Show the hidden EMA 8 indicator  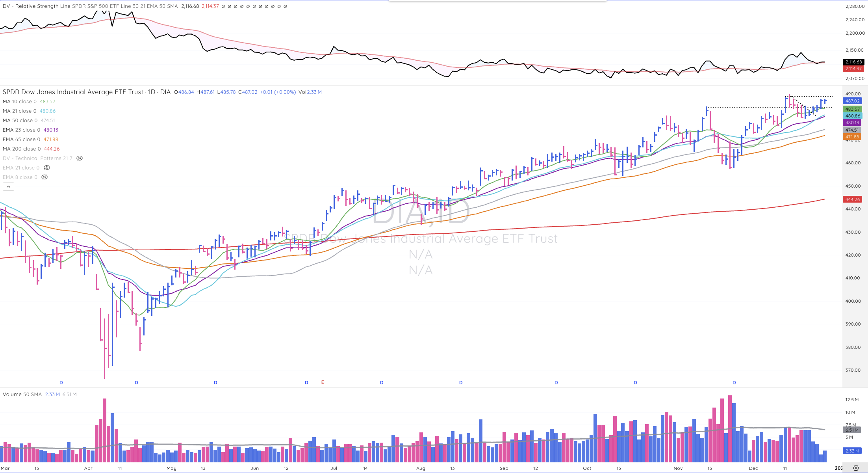click(45, 177)
